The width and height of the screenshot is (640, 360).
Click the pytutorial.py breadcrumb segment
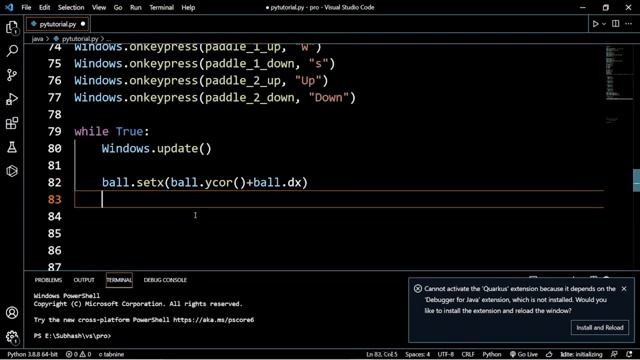click(x=80, y=39)
